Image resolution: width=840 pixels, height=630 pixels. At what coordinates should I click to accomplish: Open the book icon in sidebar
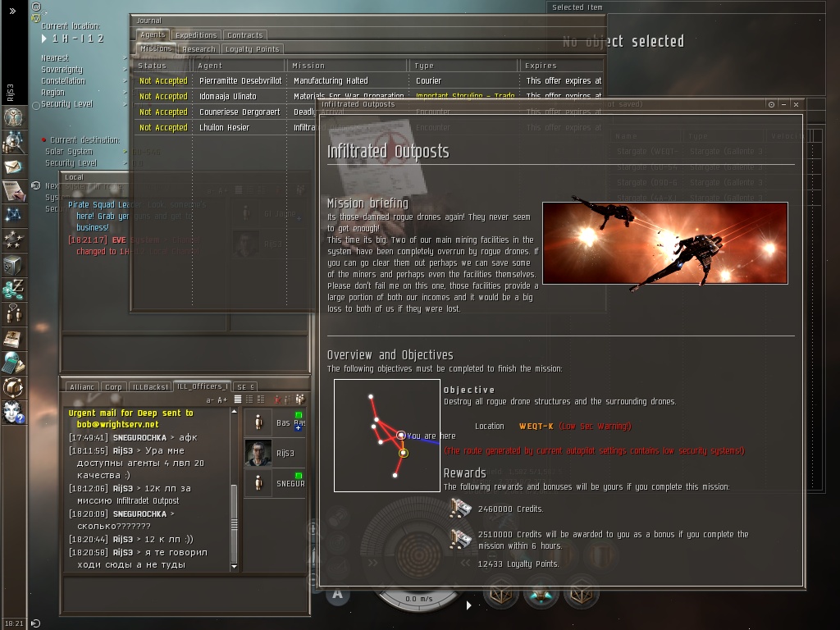pyautogui.click(x=13, y=339)
